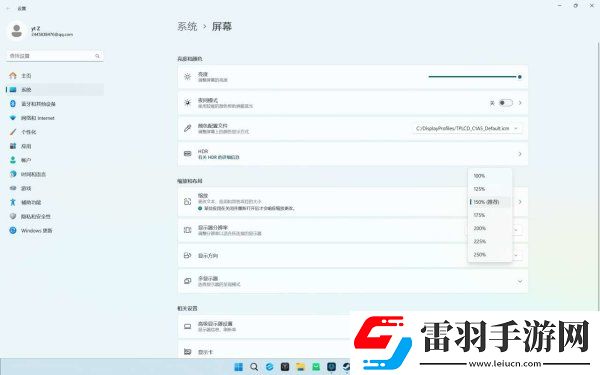Open 夜间模式 settings via its chevron
Screen dimensions: 600x375
[x=520, y=103]
